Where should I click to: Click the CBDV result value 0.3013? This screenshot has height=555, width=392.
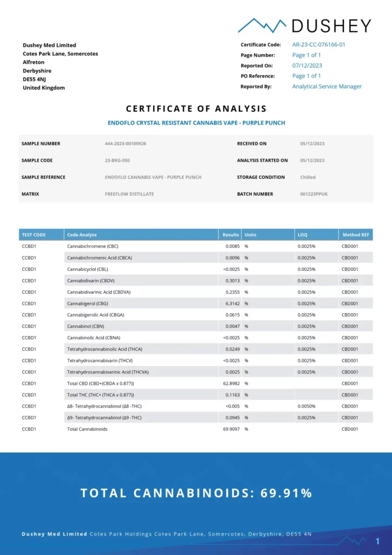click(x=233, y=281)
